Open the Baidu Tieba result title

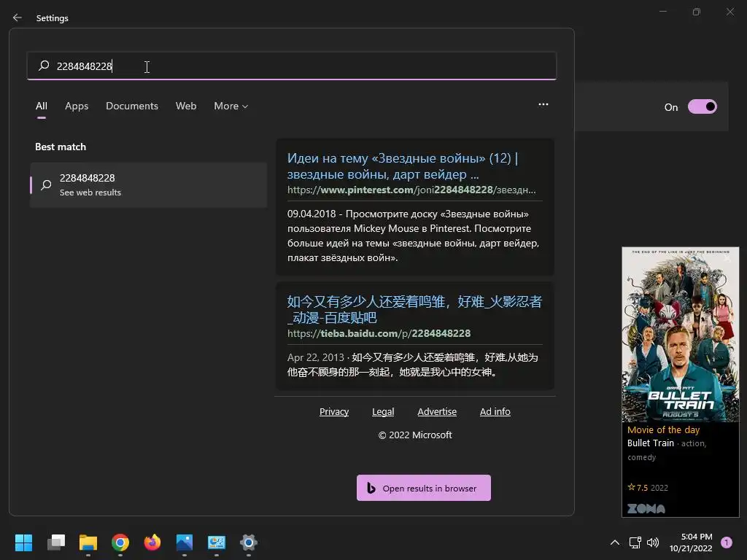pyautogui.click(x=414, y=309)
